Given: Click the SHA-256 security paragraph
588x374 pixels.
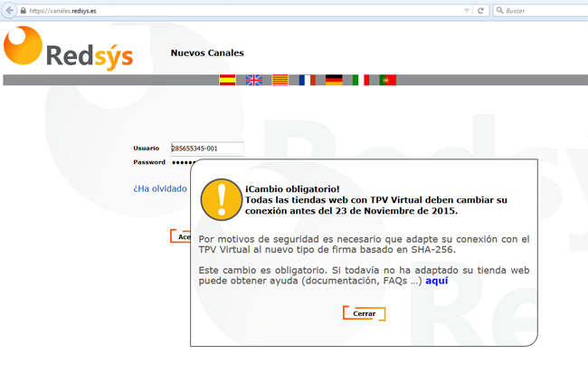Looking at the screenshot, I should coord(364,245).
